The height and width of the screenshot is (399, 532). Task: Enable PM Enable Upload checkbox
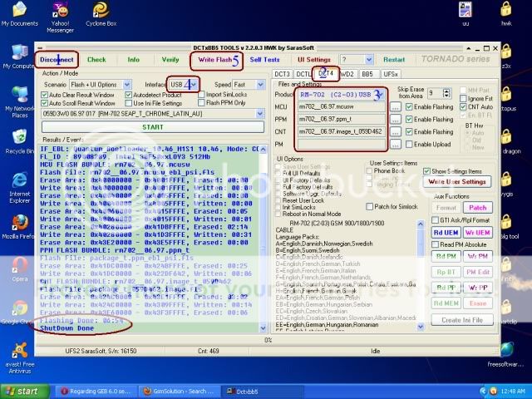pos(409,144)
